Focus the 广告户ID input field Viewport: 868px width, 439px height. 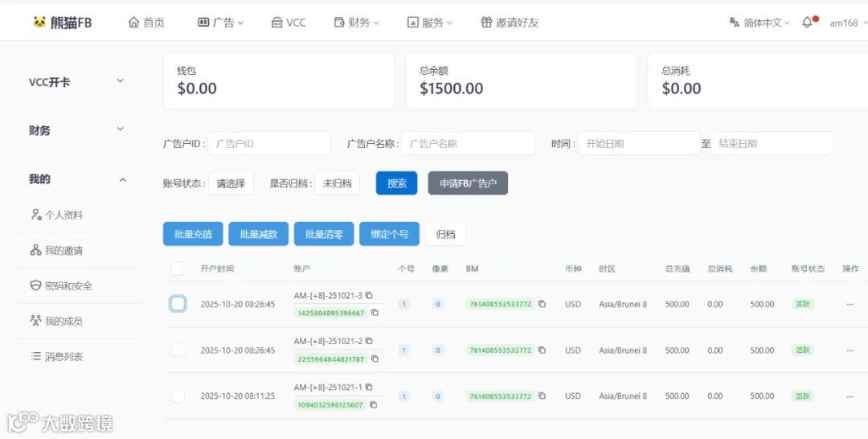[269, 143]
